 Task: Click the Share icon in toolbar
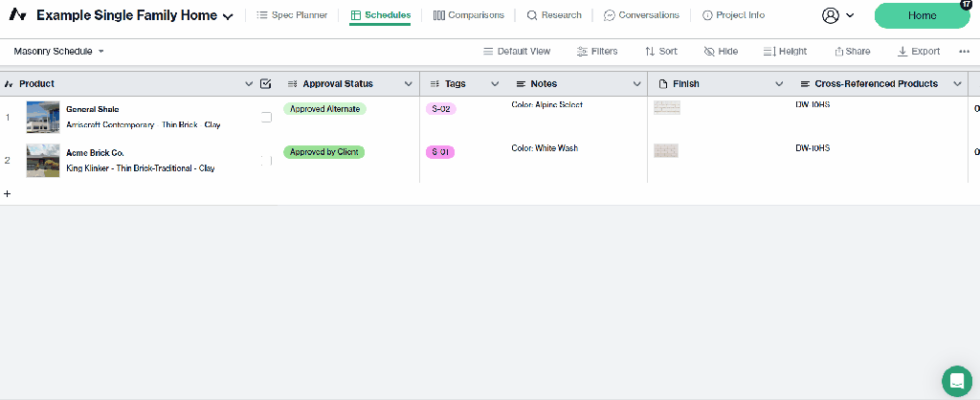point(839,52)
